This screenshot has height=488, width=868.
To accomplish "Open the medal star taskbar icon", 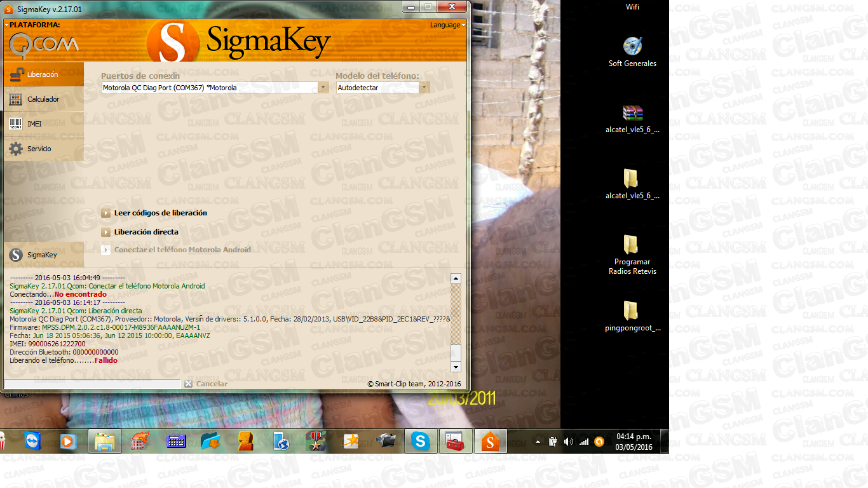I will tap(315, 441).
